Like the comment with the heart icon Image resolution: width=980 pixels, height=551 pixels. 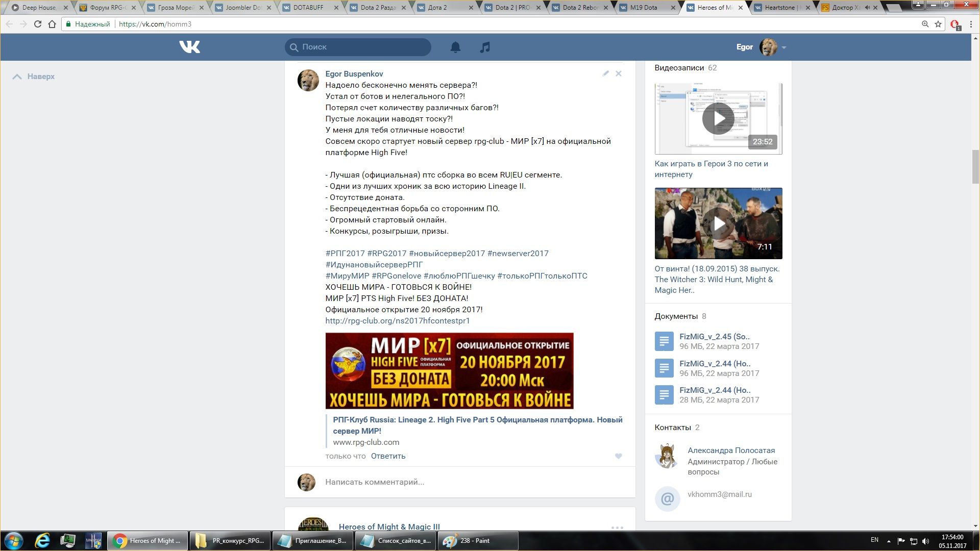point(618,456)
